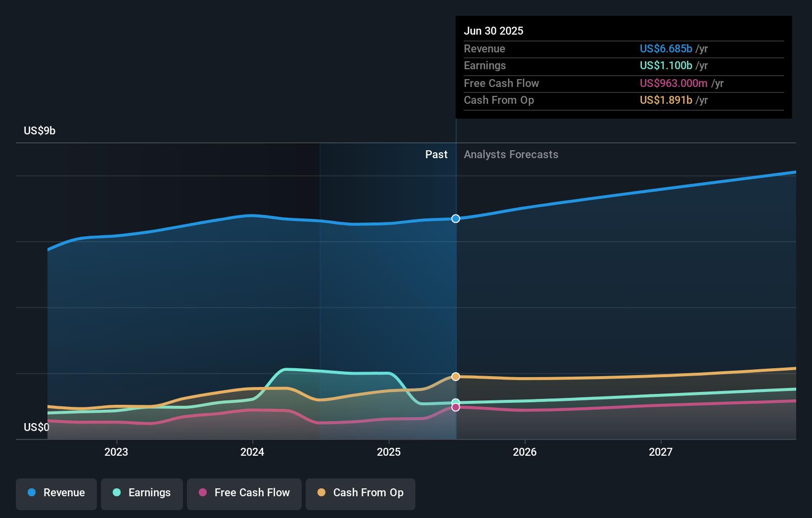Toggle the Revenue series visibility
812x518 pixels.
[x=56, y=494]
